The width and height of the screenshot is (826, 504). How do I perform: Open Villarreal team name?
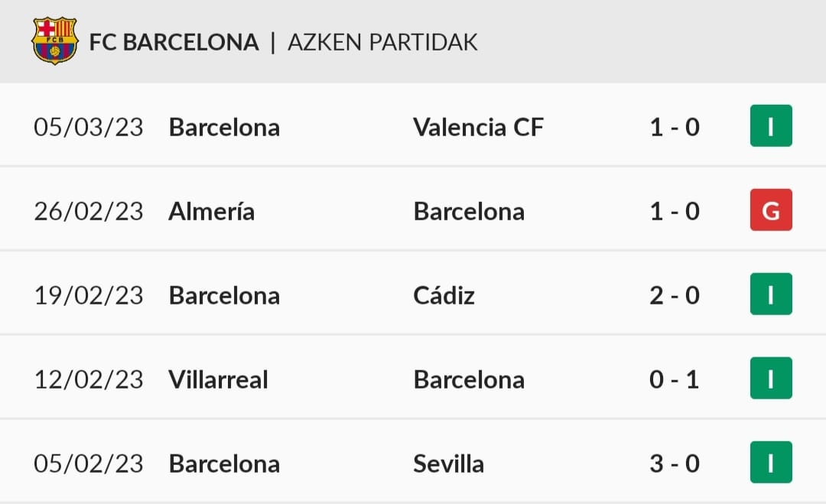218,379
